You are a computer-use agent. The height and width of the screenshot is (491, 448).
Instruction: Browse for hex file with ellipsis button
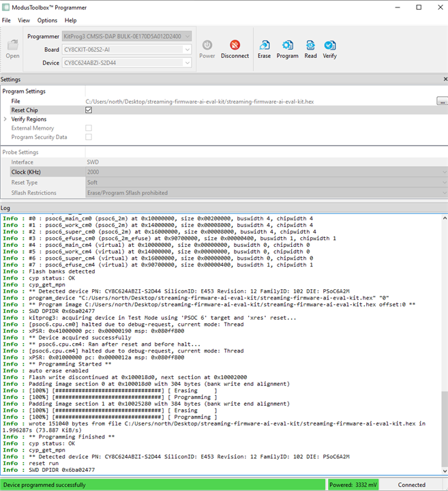(x=442, y=101)
